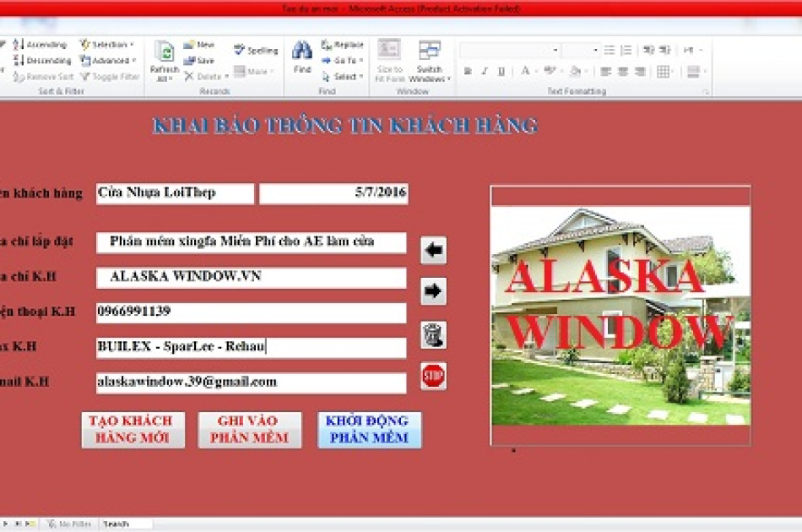Screen dimensions: 802x532
Task: Align text left in Text Formatting
Action: point(606,71)
